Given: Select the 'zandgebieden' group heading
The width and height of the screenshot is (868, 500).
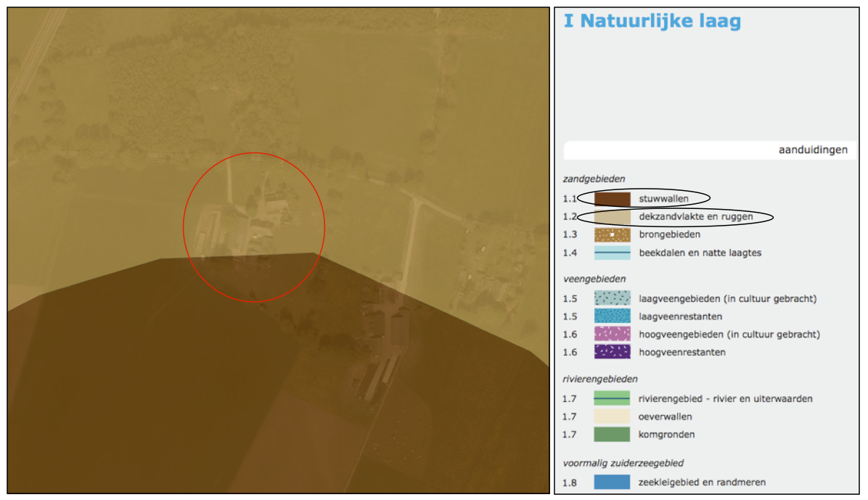Looking at the screenshot, I should point(594,179).
